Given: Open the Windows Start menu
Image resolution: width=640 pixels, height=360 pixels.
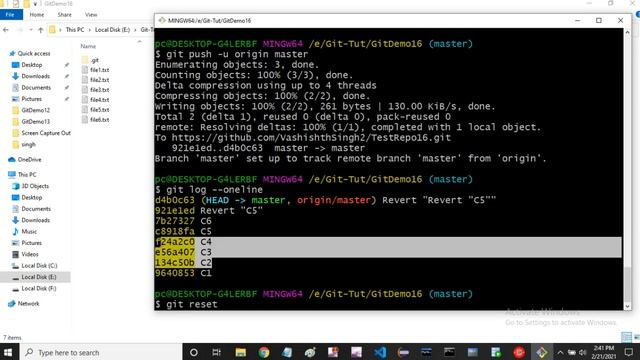Looking at the screenshot, I should [8, 352].
